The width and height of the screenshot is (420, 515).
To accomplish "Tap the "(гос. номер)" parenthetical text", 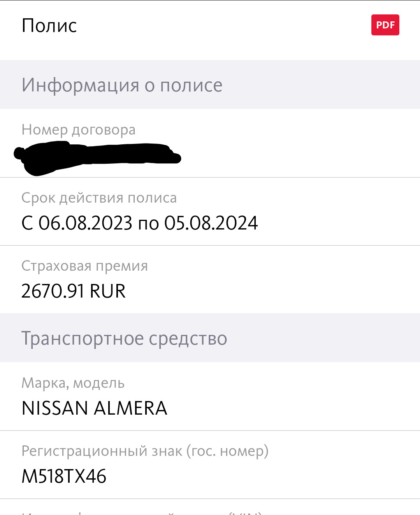I will pos(227,451).
